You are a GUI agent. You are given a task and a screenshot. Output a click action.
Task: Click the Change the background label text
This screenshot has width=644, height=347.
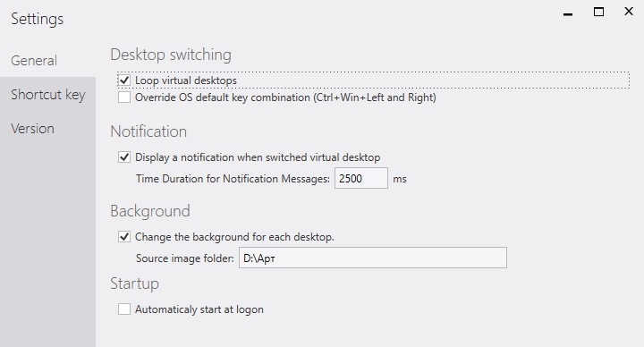(x=234, y=237)
